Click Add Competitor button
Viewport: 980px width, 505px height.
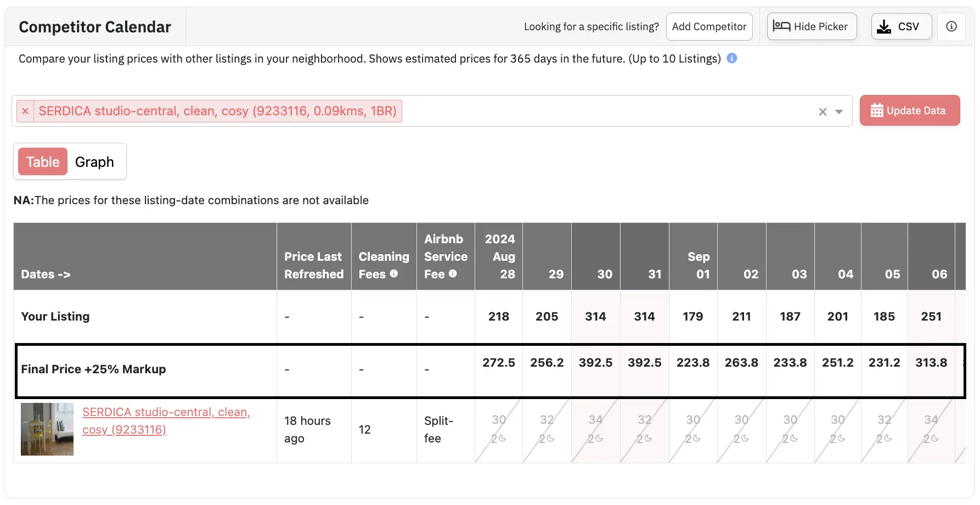[708, 26]
